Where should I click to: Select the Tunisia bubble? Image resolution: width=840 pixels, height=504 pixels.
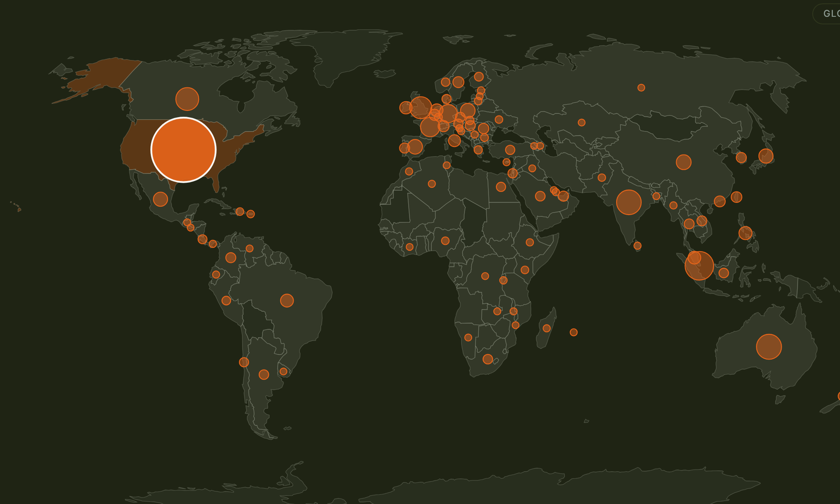click(446, 165)
